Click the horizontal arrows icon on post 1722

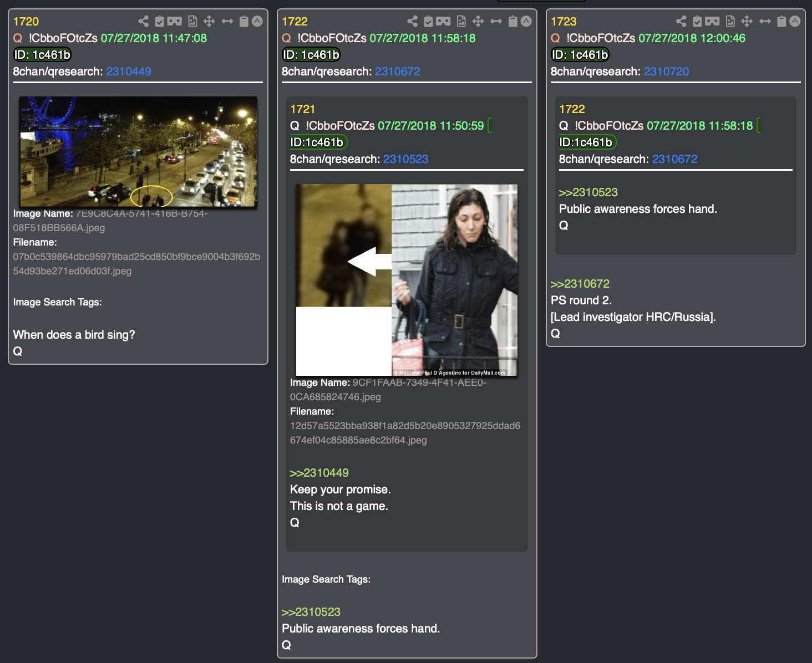click(x=496, y=22)
